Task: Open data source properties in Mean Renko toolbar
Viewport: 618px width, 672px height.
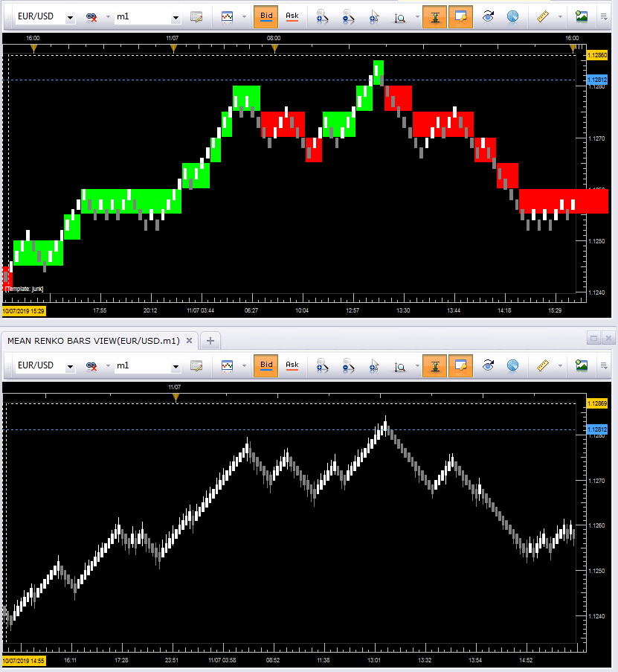Action: pyautogui.click(x=196, y=366)
